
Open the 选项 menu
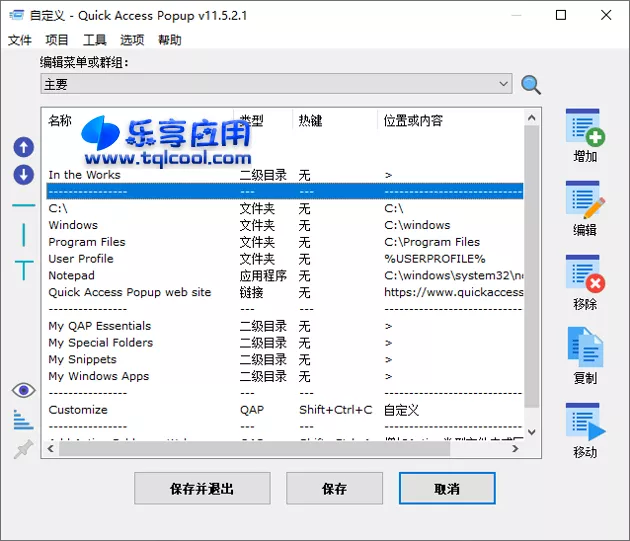click(132, 40)
